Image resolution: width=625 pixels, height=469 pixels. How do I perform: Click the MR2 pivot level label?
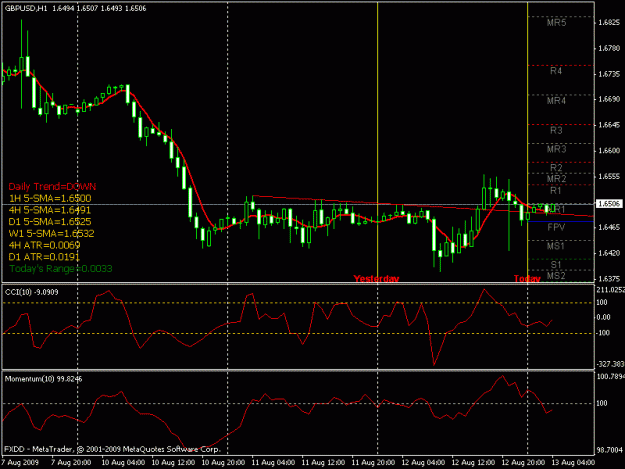pos(556,179)
